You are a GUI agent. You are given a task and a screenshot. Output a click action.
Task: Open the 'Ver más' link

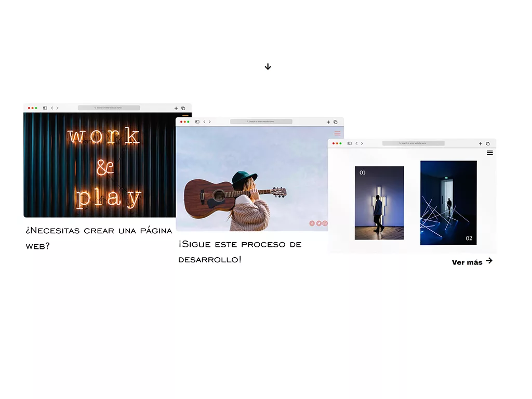tap(472, 262)
